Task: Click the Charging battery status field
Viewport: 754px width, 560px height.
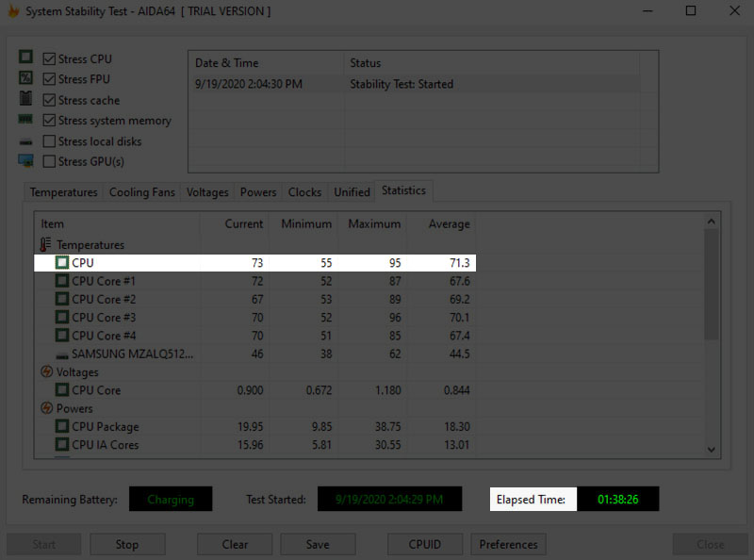Action: pyautogui.click(x=171, y=499)
